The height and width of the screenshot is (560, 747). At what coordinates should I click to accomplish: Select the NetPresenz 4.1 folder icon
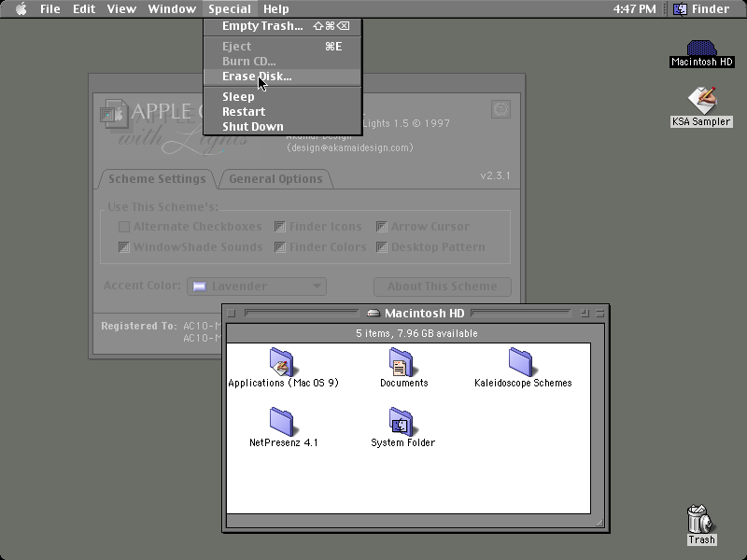coord(282,422)
